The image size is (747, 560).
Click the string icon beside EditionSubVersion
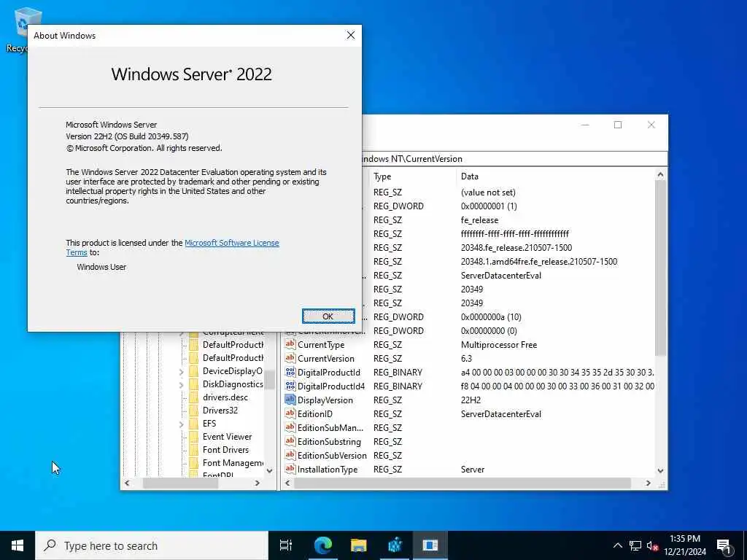point(290,455)
